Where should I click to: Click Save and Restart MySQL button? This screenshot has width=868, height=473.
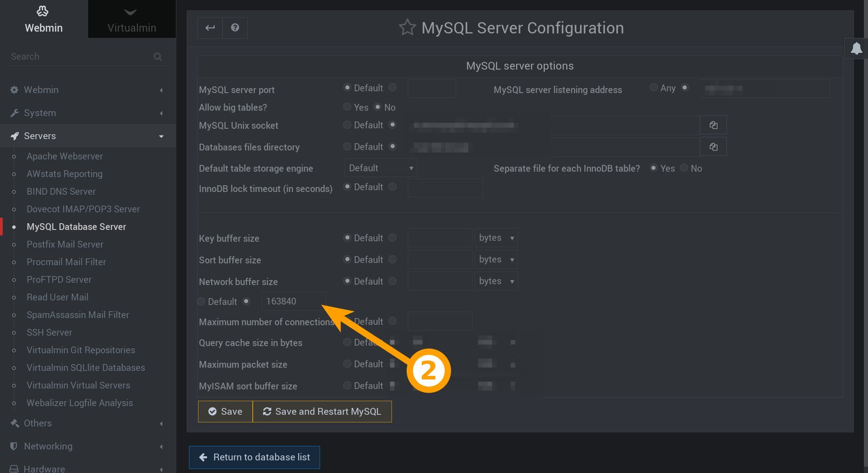click(322, 412)
